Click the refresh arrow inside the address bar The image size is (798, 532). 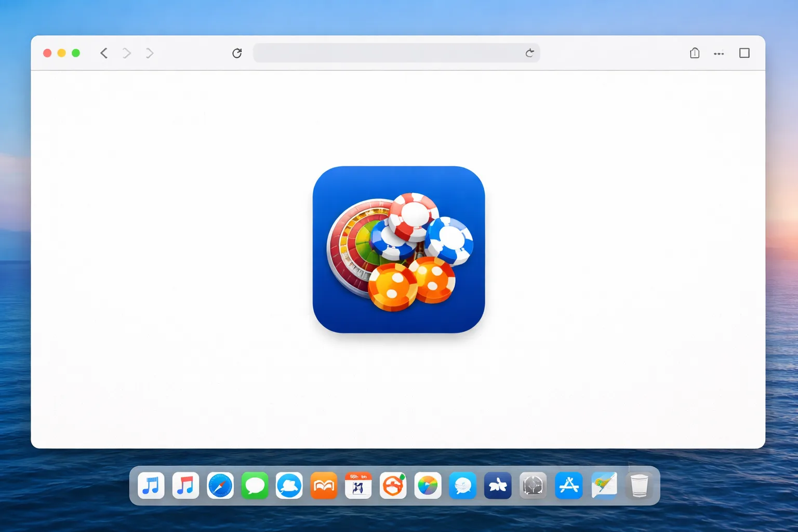pyautogui.click(x=529, y=53)
